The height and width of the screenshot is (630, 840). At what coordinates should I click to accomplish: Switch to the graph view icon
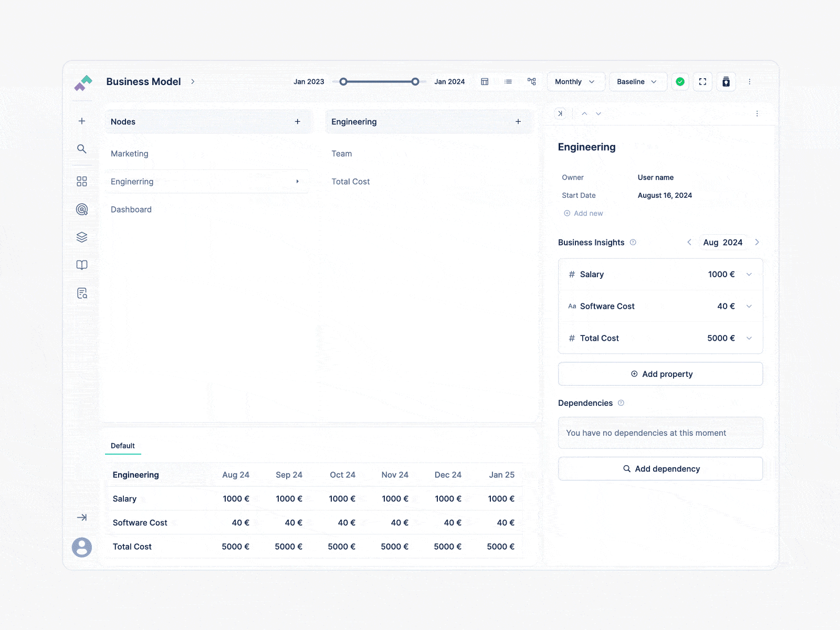point(531,81)
